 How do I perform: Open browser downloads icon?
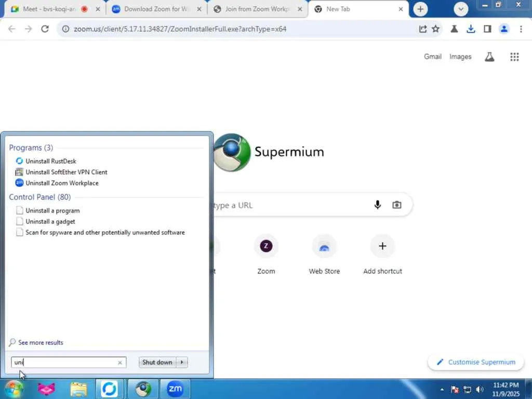coord(471,29)
